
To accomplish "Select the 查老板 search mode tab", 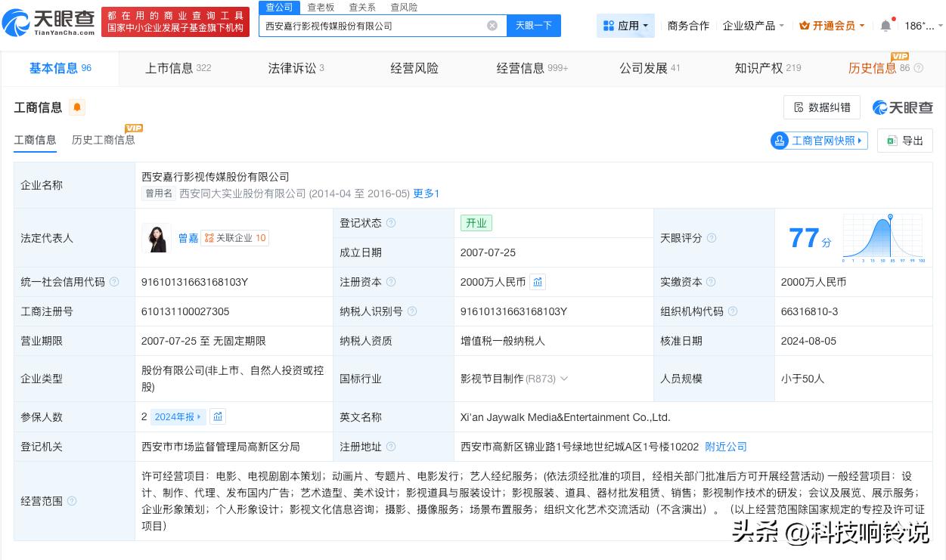I will click(x=321, y=7).
